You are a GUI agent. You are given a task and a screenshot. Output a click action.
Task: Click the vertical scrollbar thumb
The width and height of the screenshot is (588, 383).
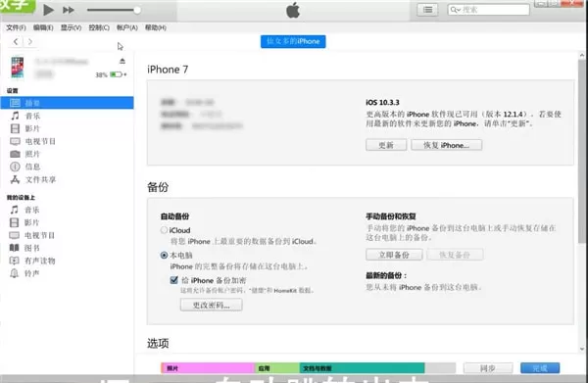point(581,152)
